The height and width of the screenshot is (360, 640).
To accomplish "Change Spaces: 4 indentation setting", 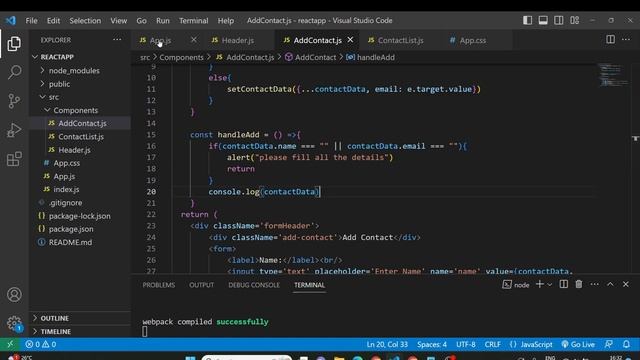I will pos(432,344).
